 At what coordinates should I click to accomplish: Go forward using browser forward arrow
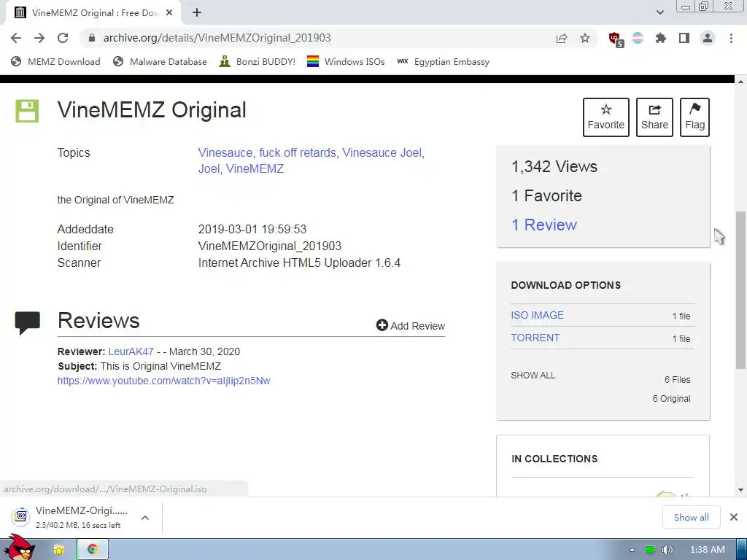39,38
